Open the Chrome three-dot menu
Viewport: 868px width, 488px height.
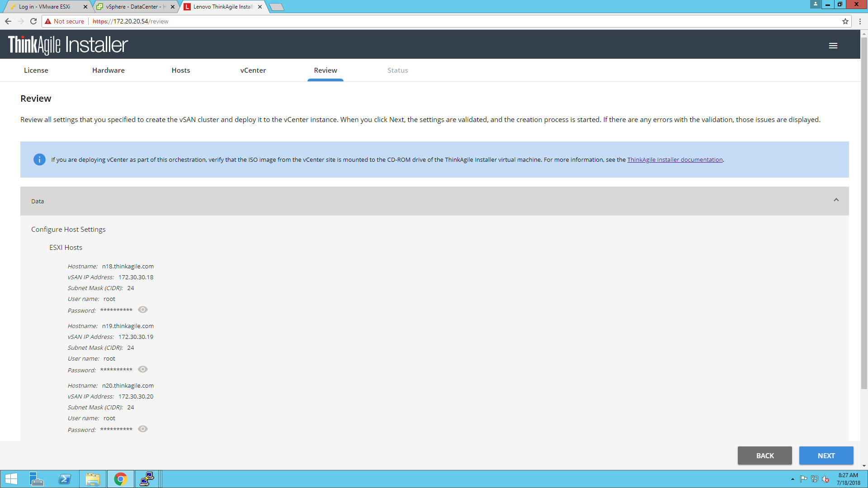tap(860, 21)
